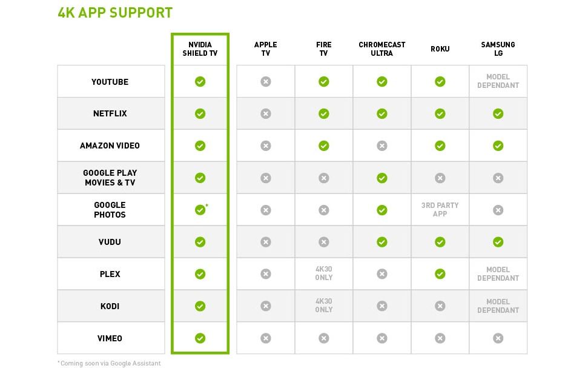Select the NVIDIA Shield TV column header
Viewport: 588px width, 368px height.
point(200,49)
